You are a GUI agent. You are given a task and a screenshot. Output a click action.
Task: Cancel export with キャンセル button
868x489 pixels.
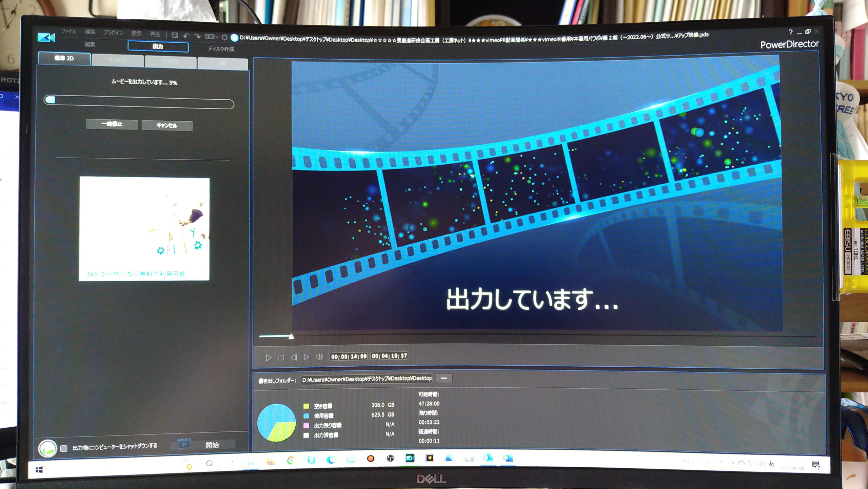(x=167, y=125)
